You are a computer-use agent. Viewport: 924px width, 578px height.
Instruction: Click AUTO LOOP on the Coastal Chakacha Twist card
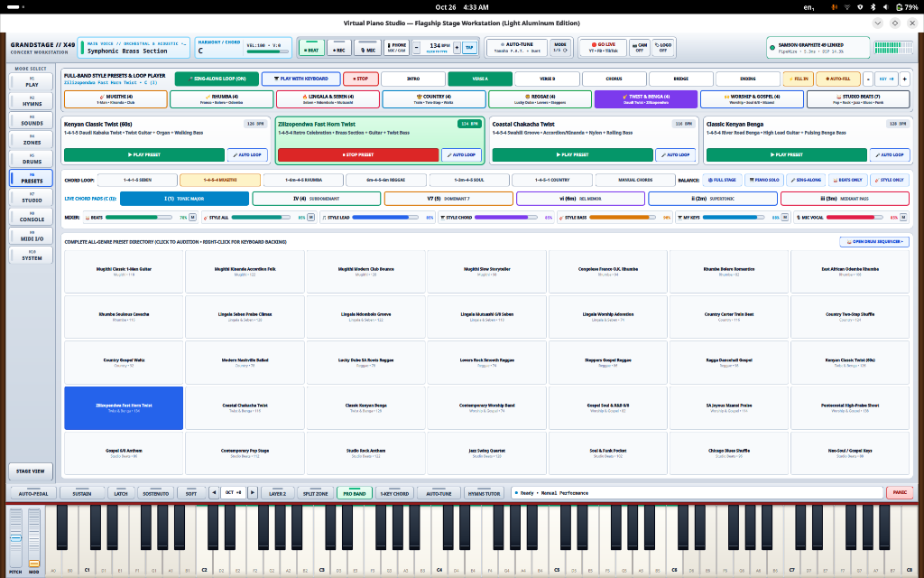point(675,154)
